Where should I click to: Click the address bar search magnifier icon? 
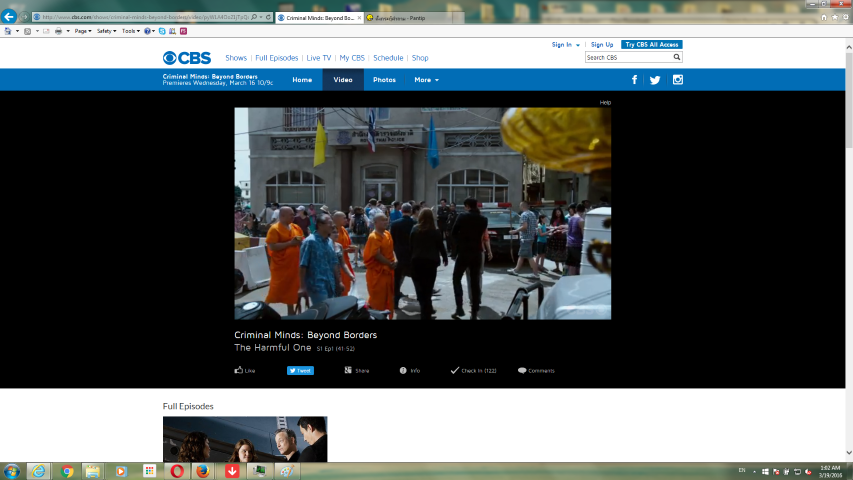254,17
